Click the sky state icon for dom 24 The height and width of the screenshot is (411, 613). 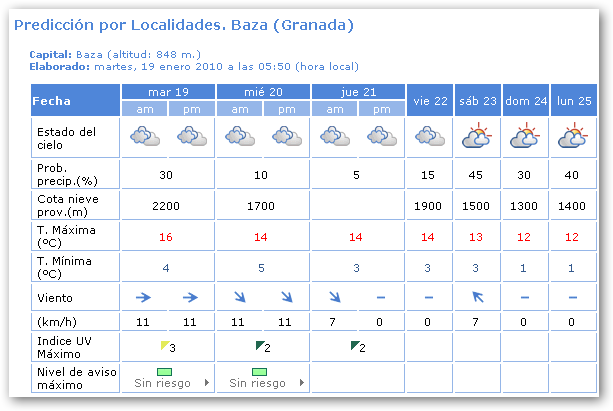pyautogui.click(x=526, y=136)
